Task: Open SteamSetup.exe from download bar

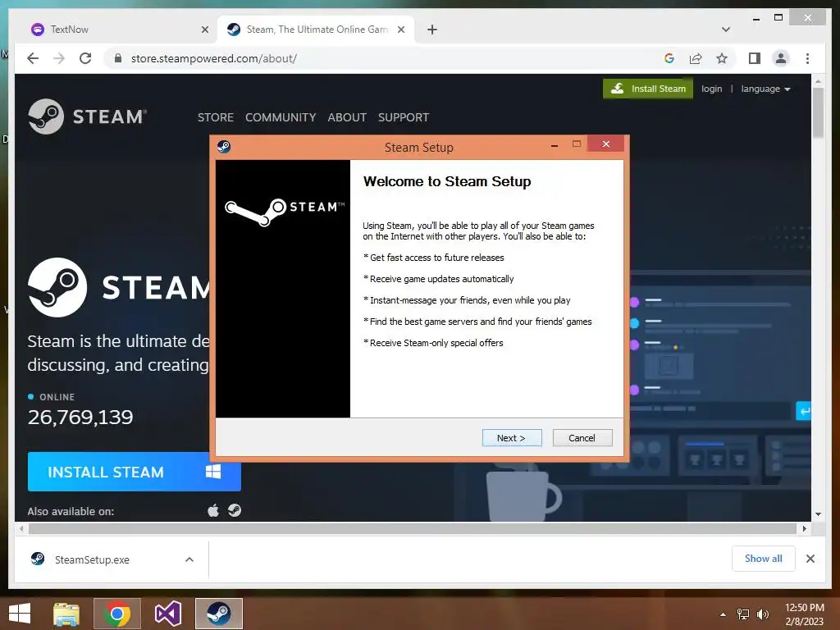Action: 92,559
